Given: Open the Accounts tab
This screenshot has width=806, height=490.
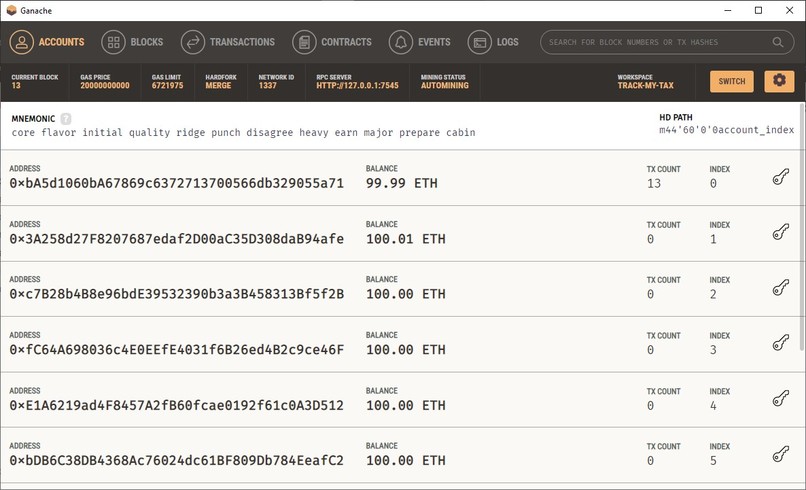Looking at the screenshot, I should point(47,42).
